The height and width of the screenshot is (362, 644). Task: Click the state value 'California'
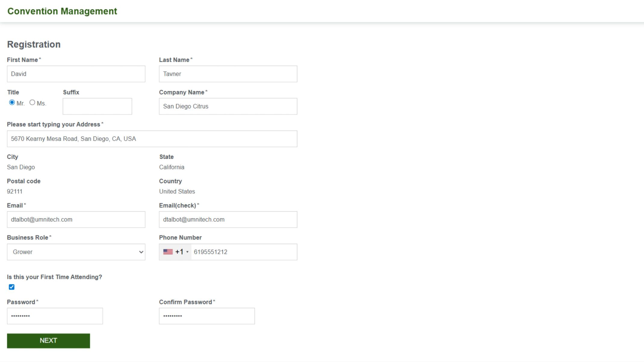click(x=172, y=167)
